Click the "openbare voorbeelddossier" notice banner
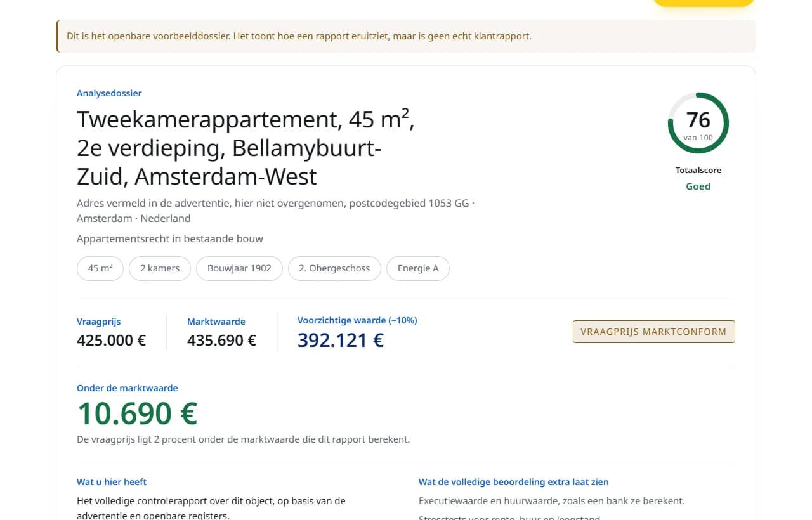 point(406,36)
